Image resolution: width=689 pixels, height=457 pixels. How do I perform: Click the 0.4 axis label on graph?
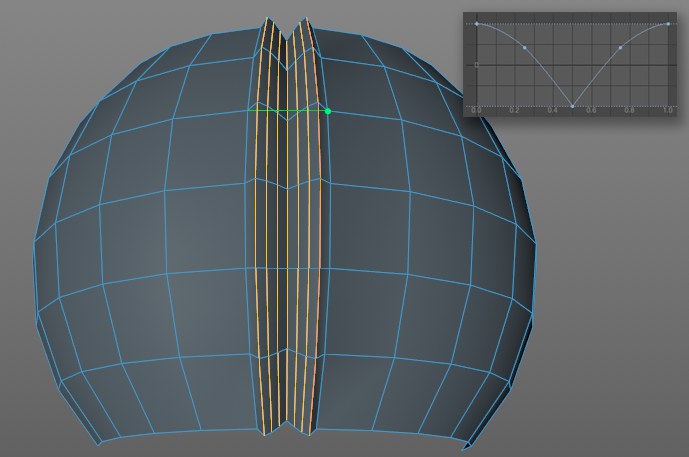click(x=553, y=110)
